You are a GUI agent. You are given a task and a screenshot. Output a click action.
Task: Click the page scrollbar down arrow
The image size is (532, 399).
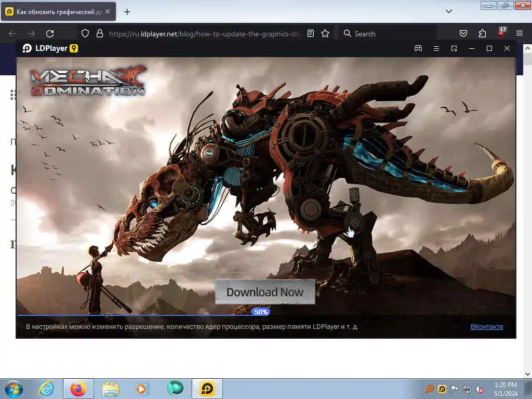(x=528, y=374)
